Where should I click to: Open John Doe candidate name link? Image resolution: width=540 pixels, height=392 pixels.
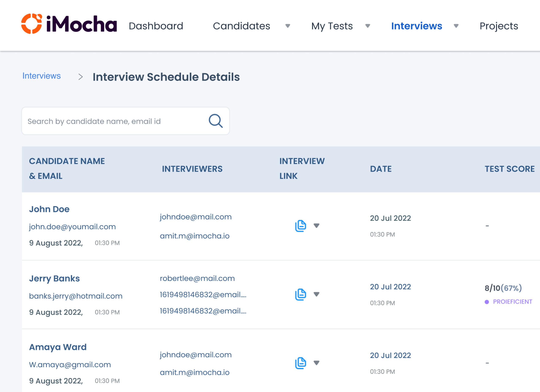[49, 209]
